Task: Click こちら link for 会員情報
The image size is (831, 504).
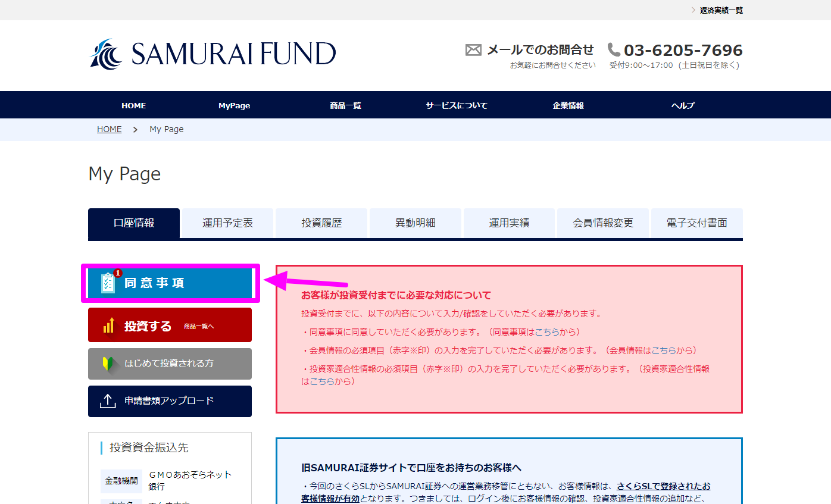Action: [664, 350]
